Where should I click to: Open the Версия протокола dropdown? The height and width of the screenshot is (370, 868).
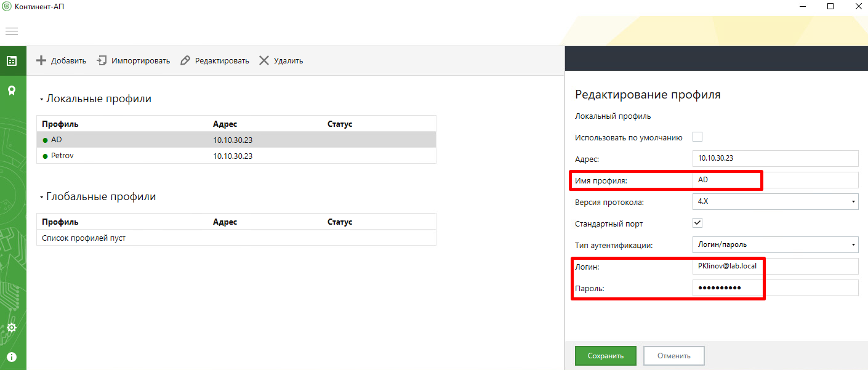(775, 201)
